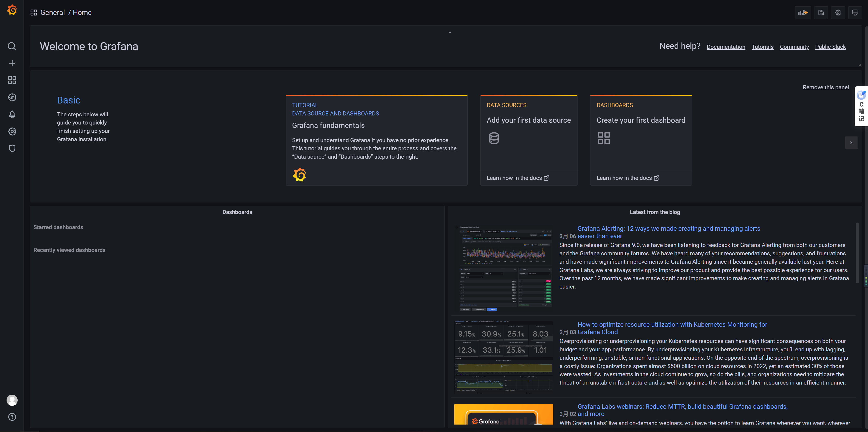Open the user profile avatar

point(12,400)
